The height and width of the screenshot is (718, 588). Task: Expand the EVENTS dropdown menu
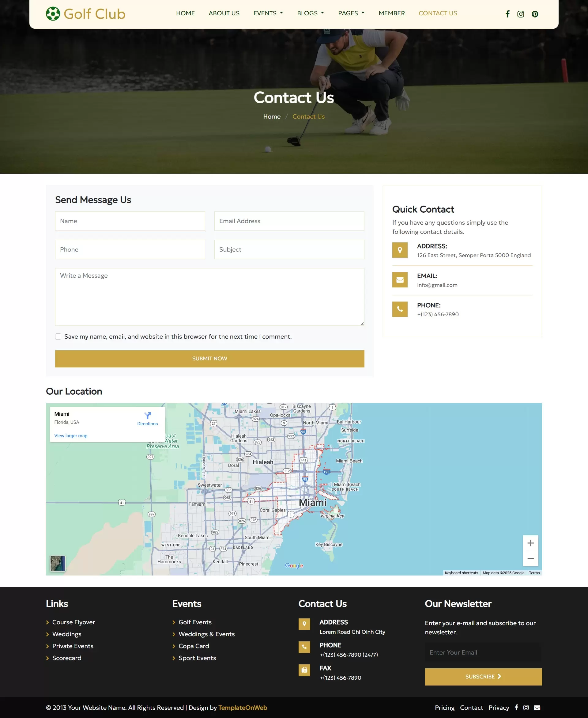pos(268,13)
